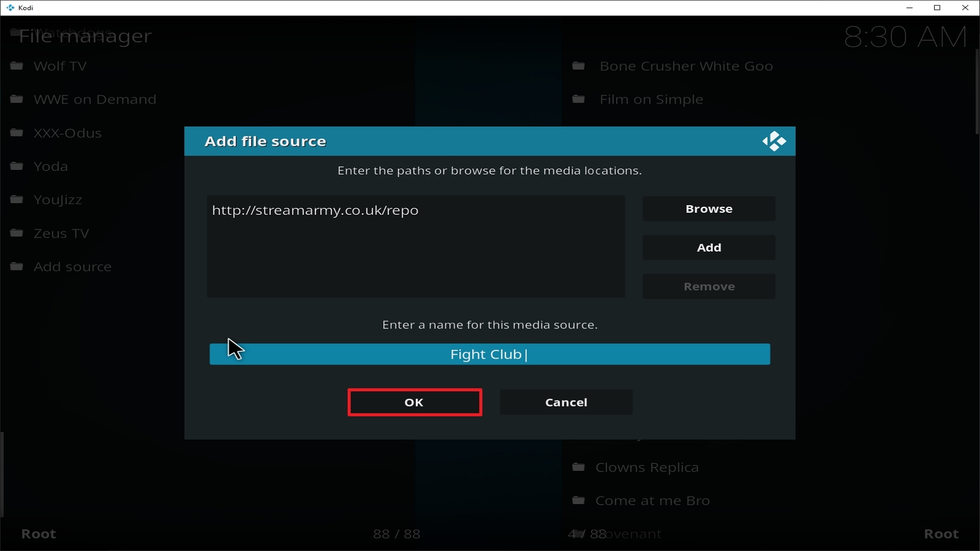Open Come at me Bro folder icon

pos(578,500)
